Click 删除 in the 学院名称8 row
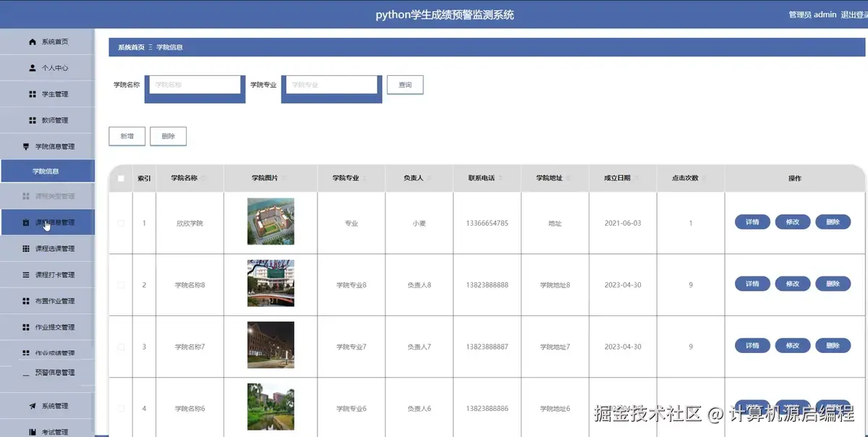This screenshot has width=868, height=437. tap(833, 284)
